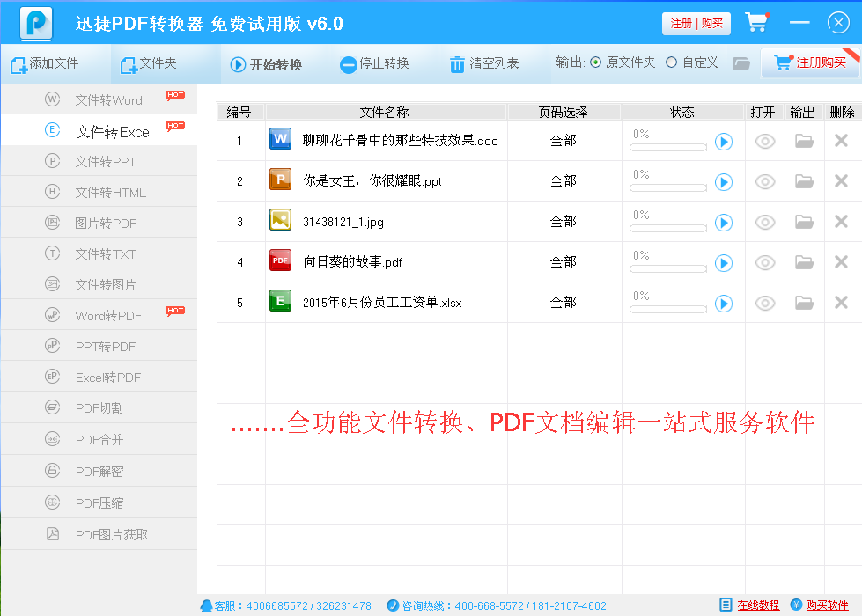This screenshot has height=616, width=862.
Task: Click the image icon of 31438121_1.jpg
Action: [280, 220]
